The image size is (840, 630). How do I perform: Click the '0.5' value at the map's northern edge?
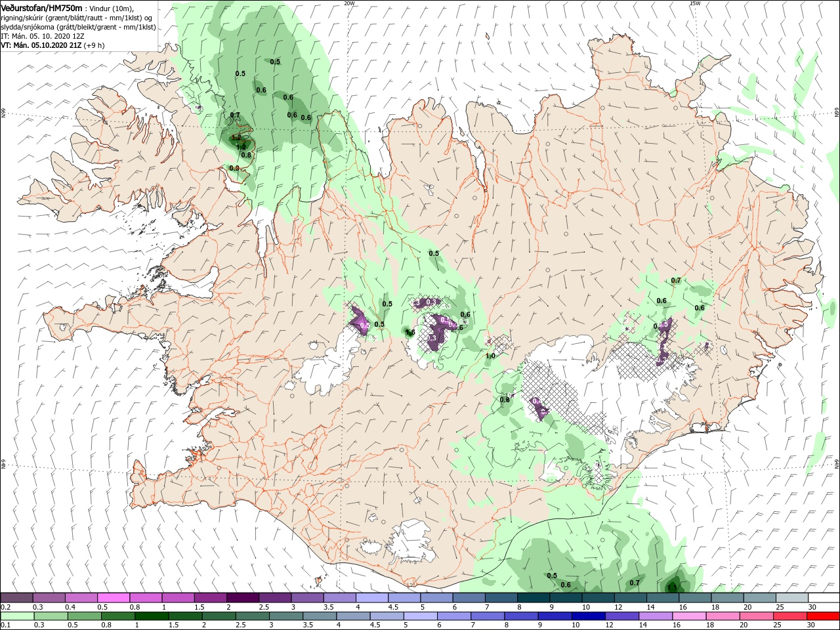(x=275, y=62)
